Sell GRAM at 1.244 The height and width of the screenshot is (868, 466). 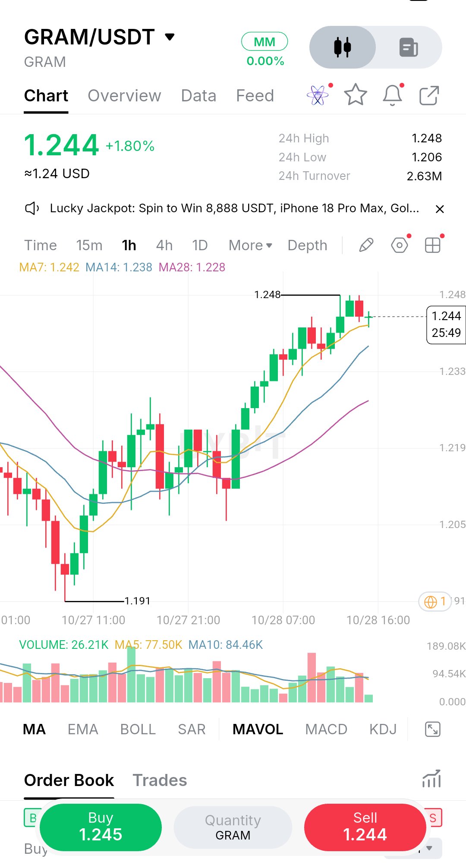click(x=365, y=827)
